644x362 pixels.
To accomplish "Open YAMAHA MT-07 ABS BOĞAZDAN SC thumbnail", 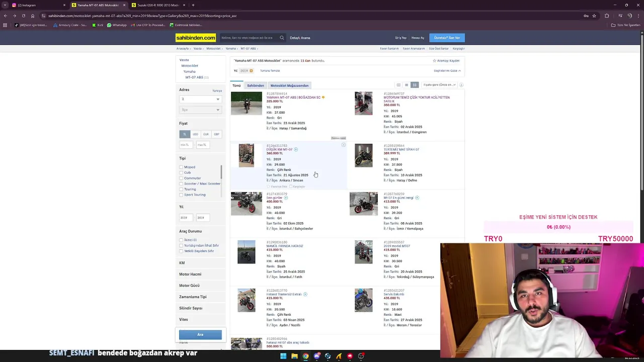I will pyautogui.click(x=247, y=103).
